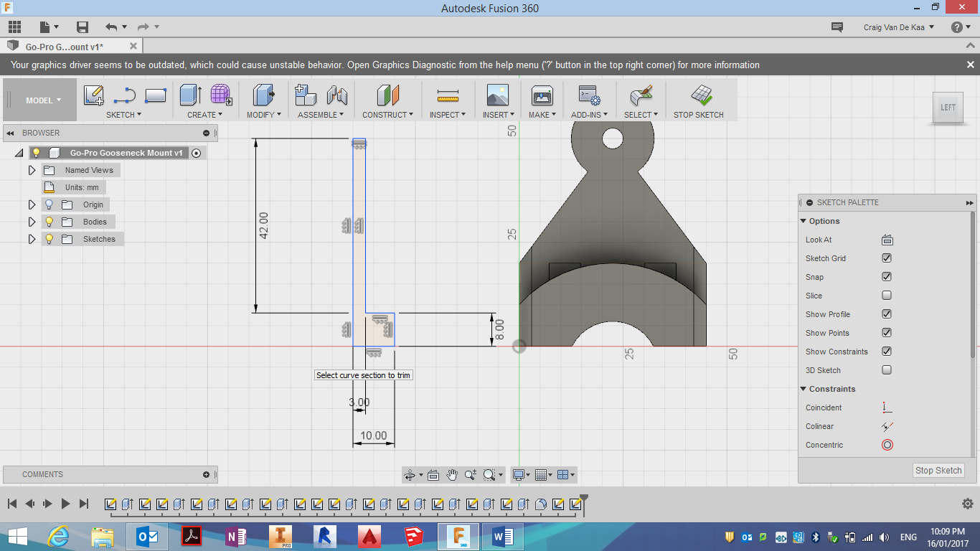The image size is (980, 551).
Task: Toggle visibility bulb of Sketches folder
Action: click(x=49, y=239)
